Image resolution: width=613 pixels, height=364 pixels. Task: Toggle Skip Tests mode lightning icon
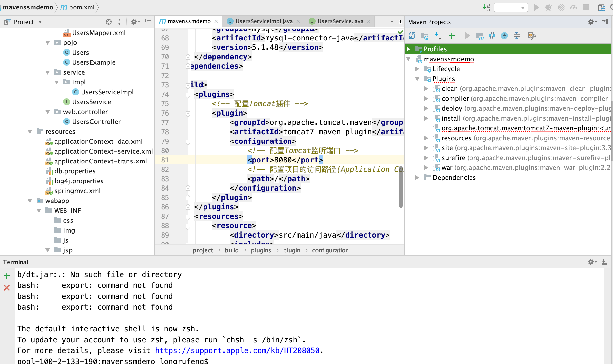[x=504, y=36]
